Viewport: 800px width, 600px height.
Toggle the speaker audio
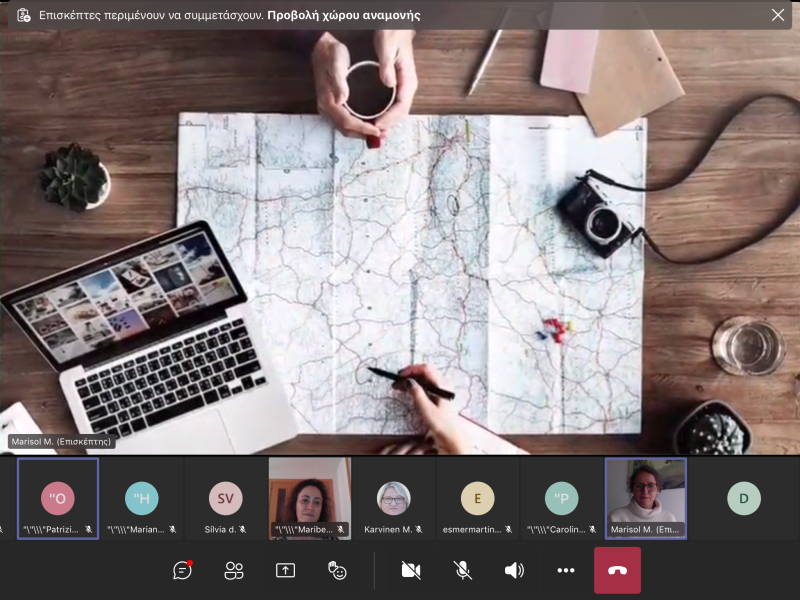[x=514, y=570]
